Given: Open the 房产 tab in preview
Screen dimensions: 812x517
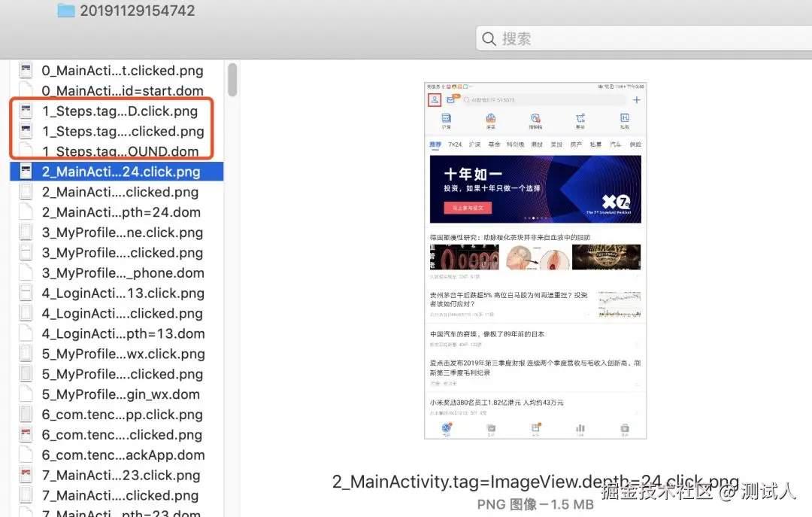Looking at the screenshot, I should point(576,144).
